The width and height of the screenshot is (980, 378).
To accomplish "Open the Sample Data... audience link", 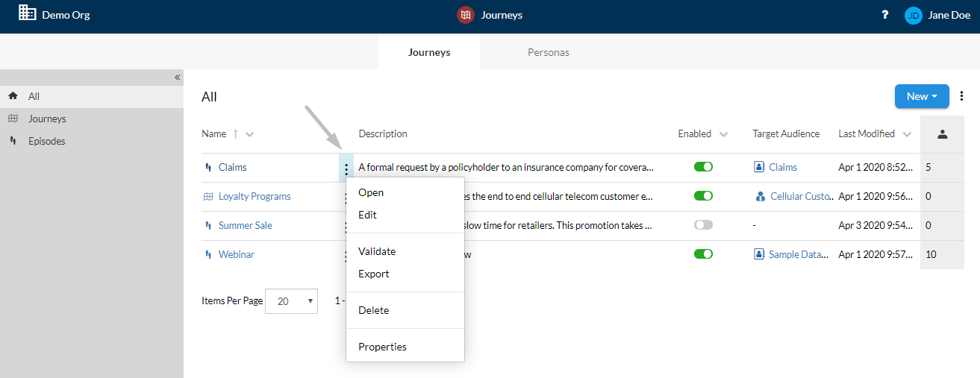I will click(x=799, y=255).
